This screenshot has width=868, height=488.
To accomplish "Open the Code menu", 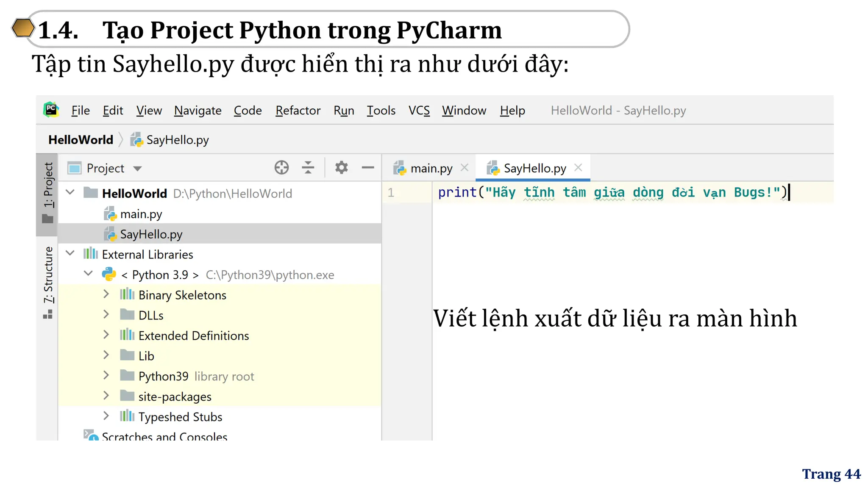I will click(x=248, y=111).
